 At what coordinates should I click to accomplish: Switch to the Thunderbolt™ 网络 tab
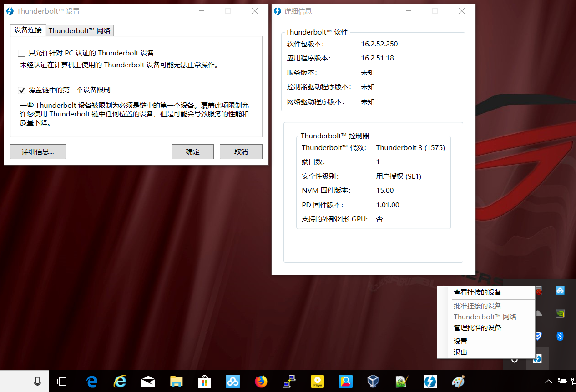tap(80, 30)
